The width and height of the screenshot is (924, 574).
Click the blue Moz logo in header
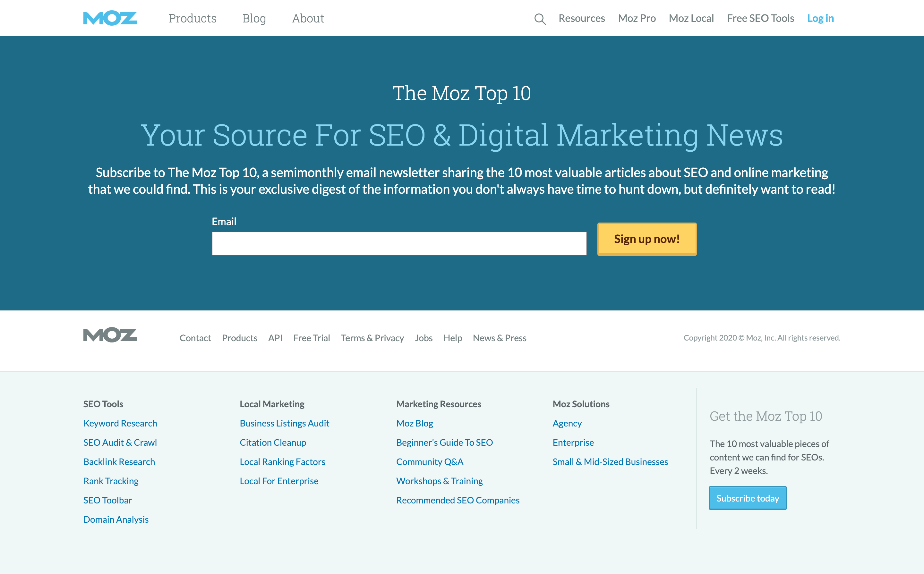click(110, 18)
